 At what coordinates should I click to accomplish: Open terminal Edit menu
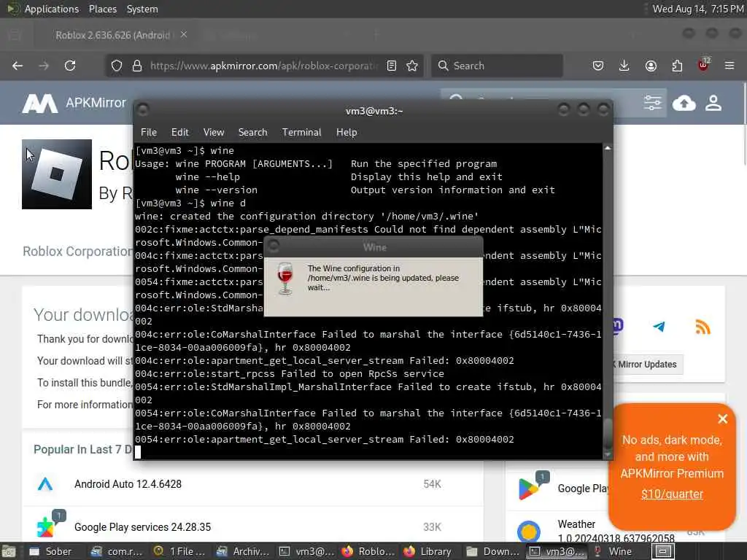click(x=179, y=133)
